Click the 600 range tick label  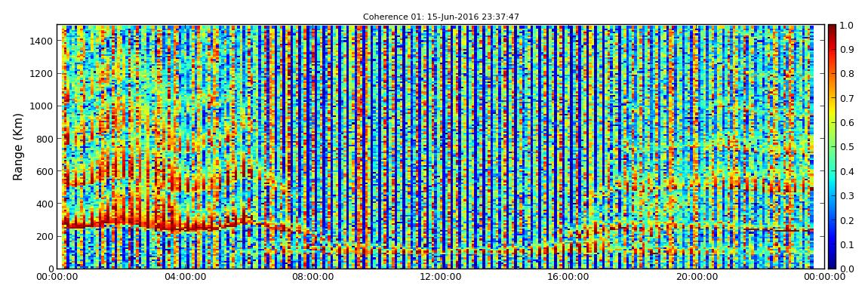tap(45, 171)
